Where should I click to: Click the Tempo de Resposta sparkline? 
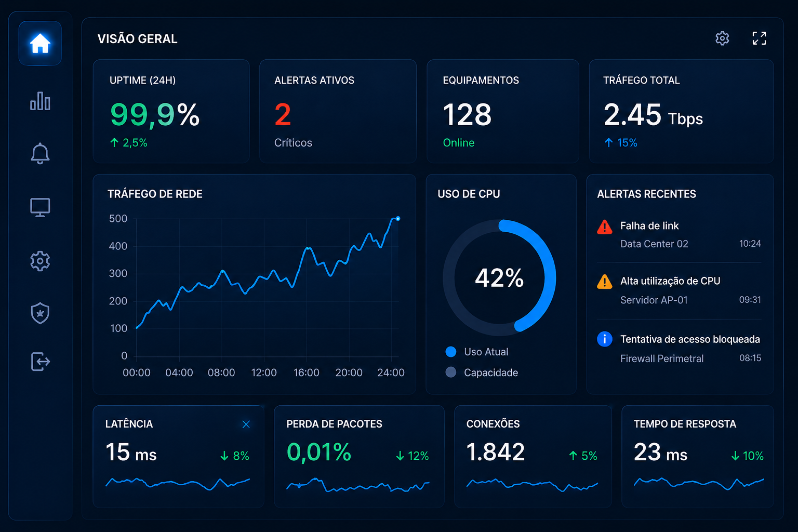pos(699,484)
